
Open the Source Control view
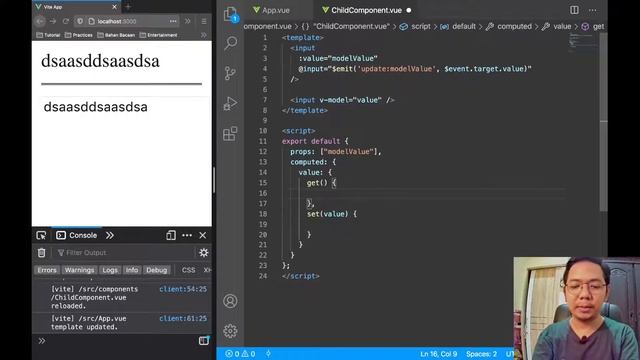coord(230,73)
